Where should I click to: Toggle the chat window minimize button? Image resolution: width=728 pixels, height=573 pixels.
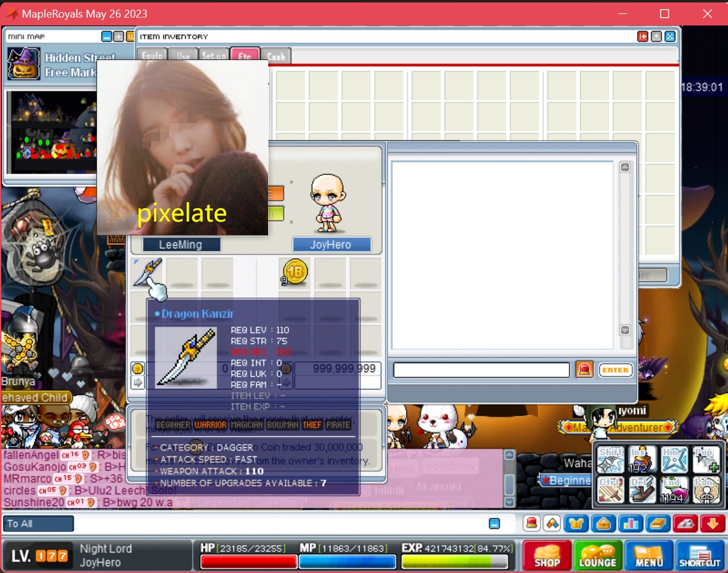point(494,523)
